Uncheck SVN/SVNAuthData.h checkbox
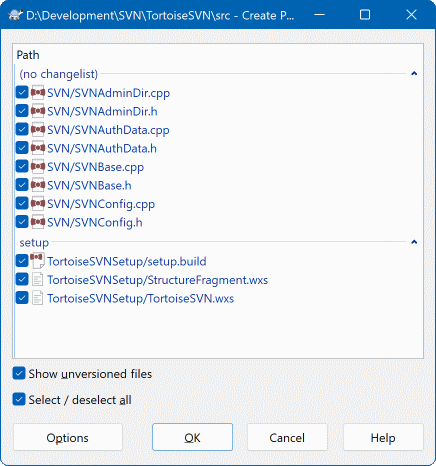 pos(22,148)
